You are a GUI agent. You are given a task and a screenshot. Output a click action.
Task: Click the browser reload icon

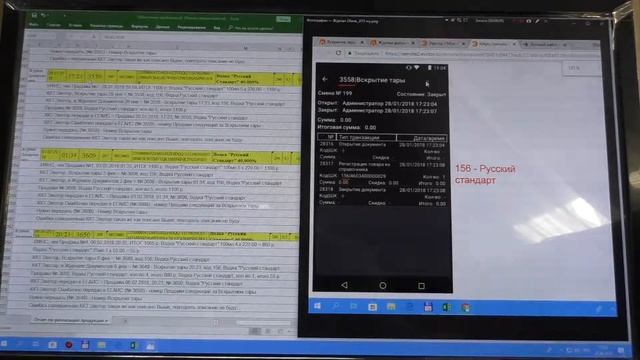(338, 53)
